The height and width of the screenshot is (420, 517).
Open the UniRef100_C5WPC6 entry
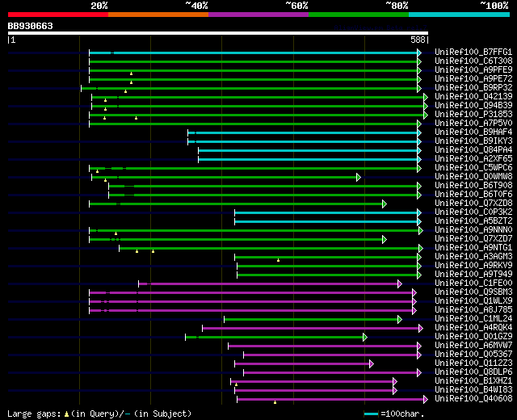click(x=473, y=168)
